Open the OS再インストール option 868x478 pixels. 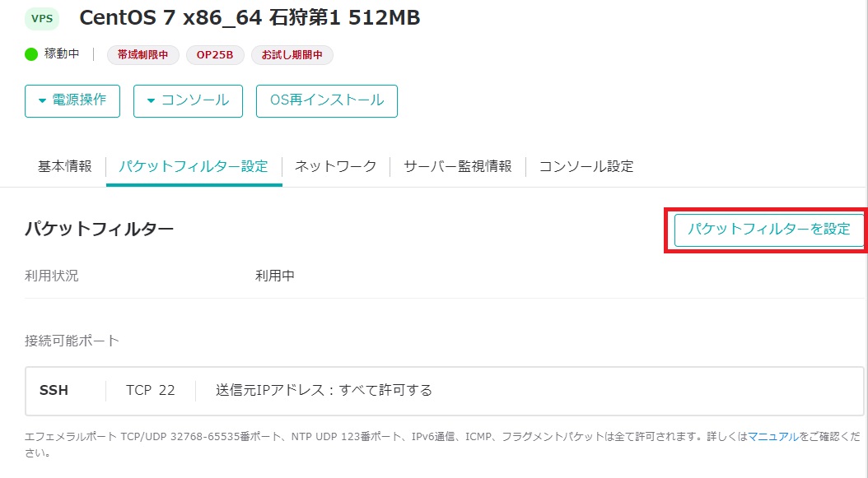[326, 100]
